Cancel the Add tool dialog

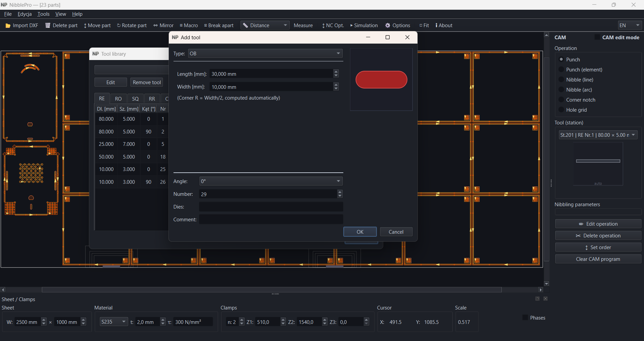coord(396,232)
